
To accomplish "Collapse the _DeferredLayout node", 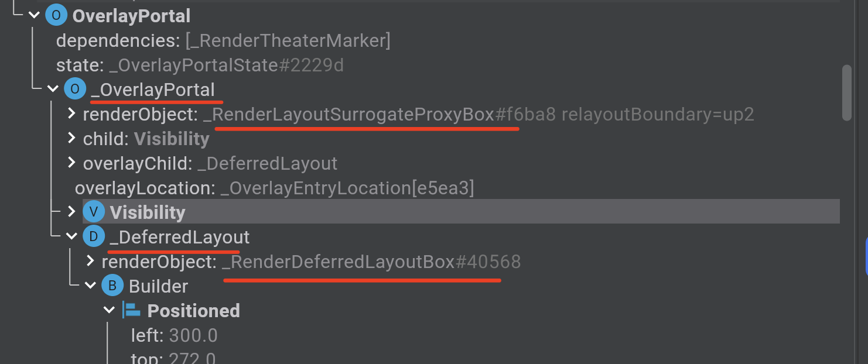I will [71, 236].
